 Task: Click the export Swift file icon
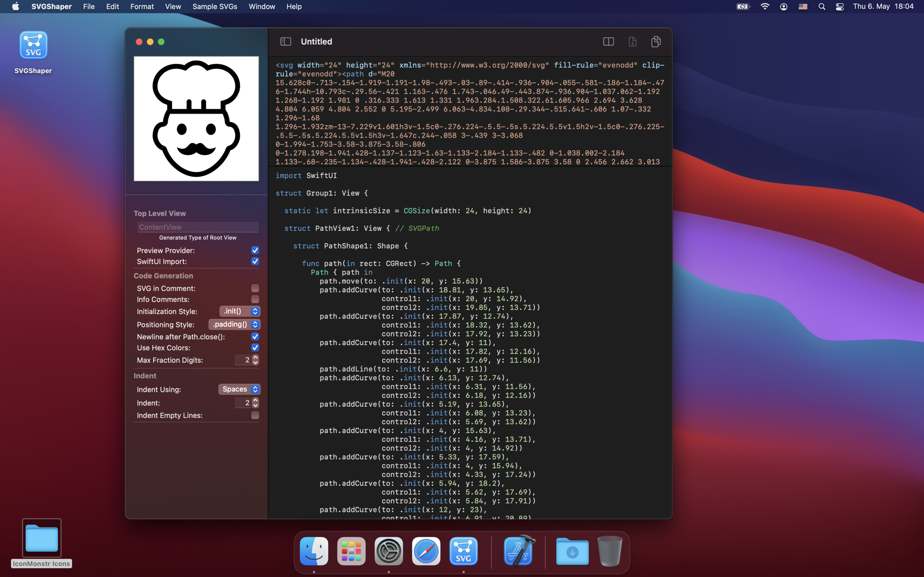[x=632, y=41]
